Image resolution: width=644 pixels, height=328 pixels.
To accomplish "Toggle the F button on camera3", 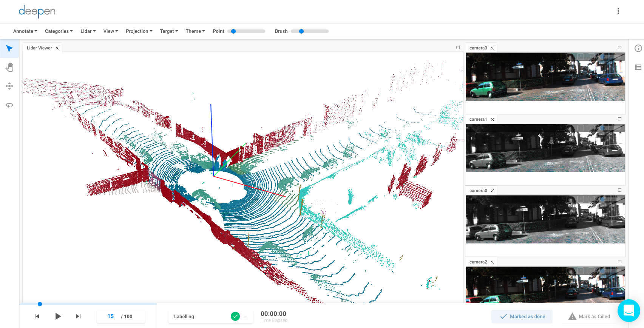I will [581, 57].
